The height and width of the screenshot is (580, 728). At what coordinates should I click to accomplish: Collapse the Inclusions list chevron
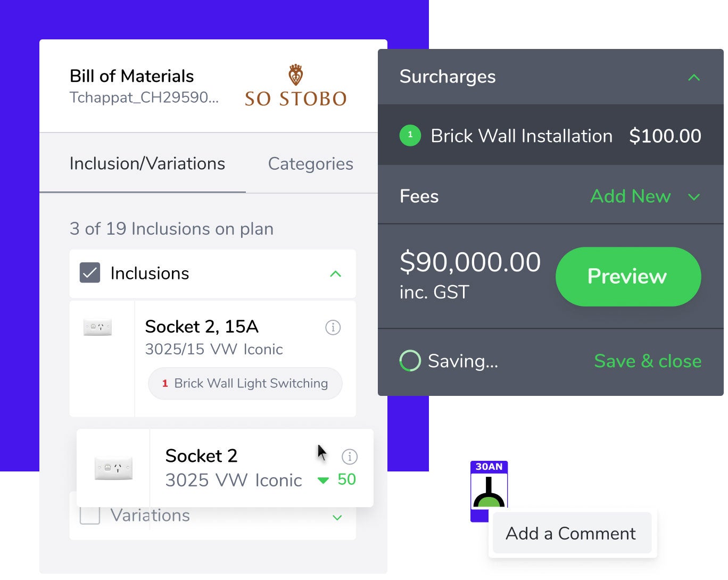tap(335, 274)
